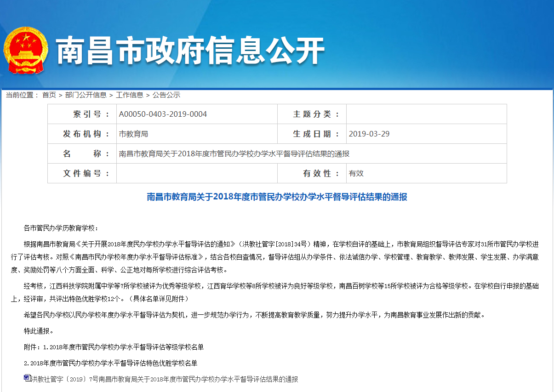Click the 南昌市政府信息公开 site title

click(x=190, y=51)
